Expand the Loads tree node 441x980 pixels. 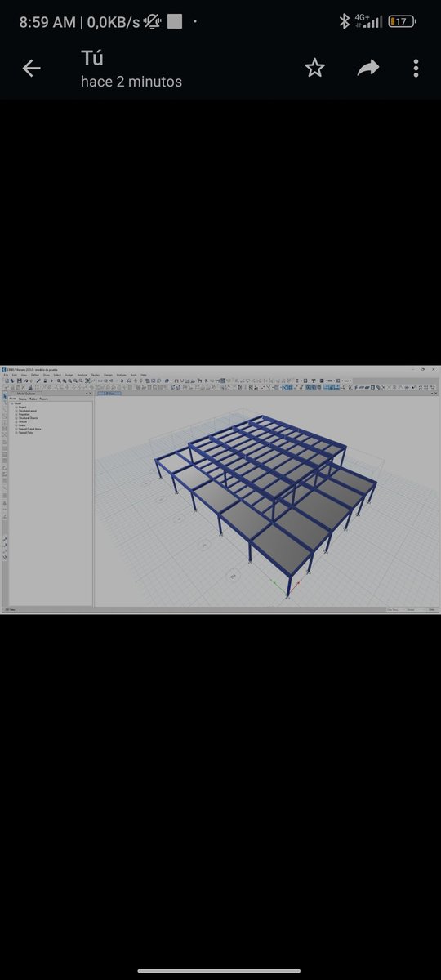point(16,427)
